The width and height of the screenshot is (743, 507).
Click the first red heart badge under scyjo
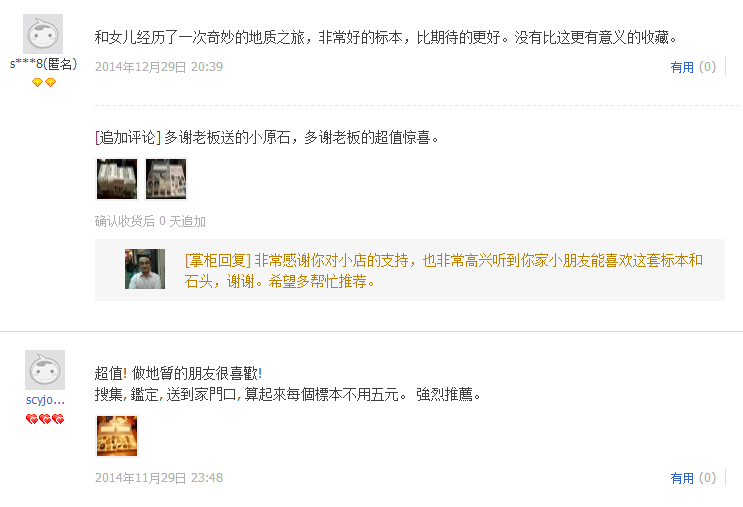(x=32, y=419)
